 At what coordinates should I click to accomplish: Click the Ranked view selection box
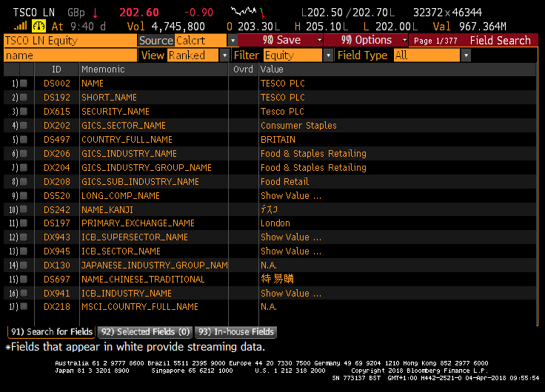click(193, 55)
